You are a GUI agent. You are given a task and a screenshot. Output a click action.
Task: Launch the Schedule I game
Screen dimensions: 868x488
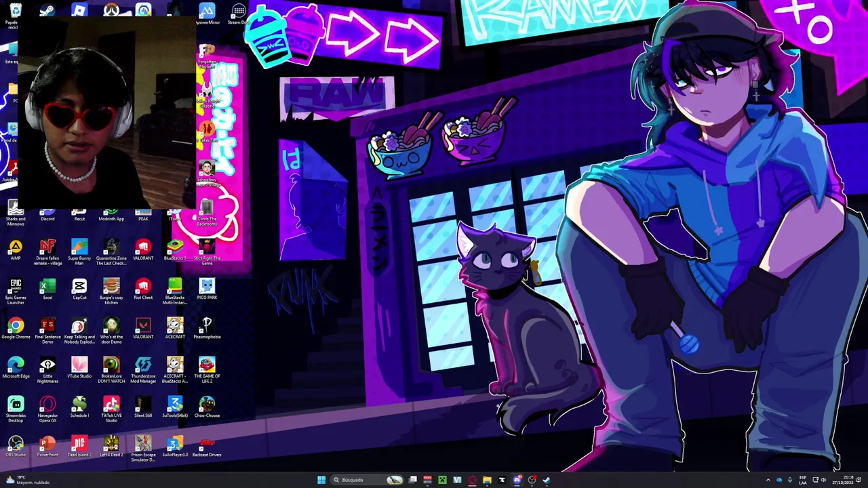(79, 407)
